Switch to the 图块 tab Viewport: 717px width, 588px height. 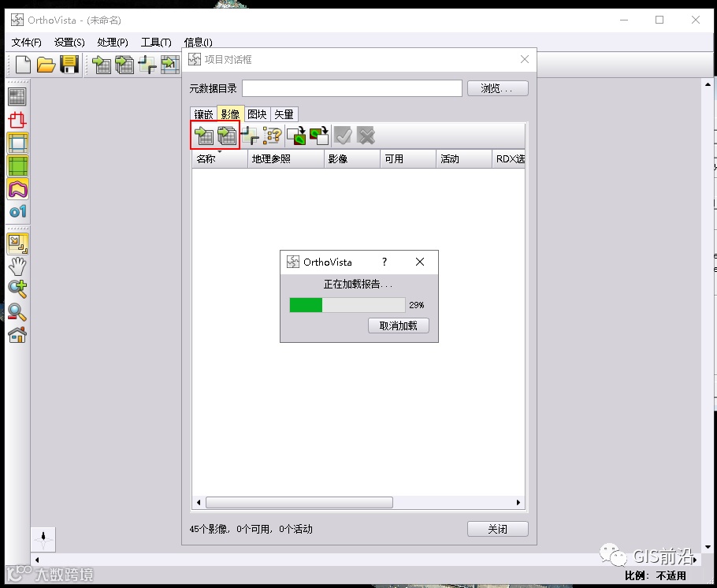pos(257,114)
